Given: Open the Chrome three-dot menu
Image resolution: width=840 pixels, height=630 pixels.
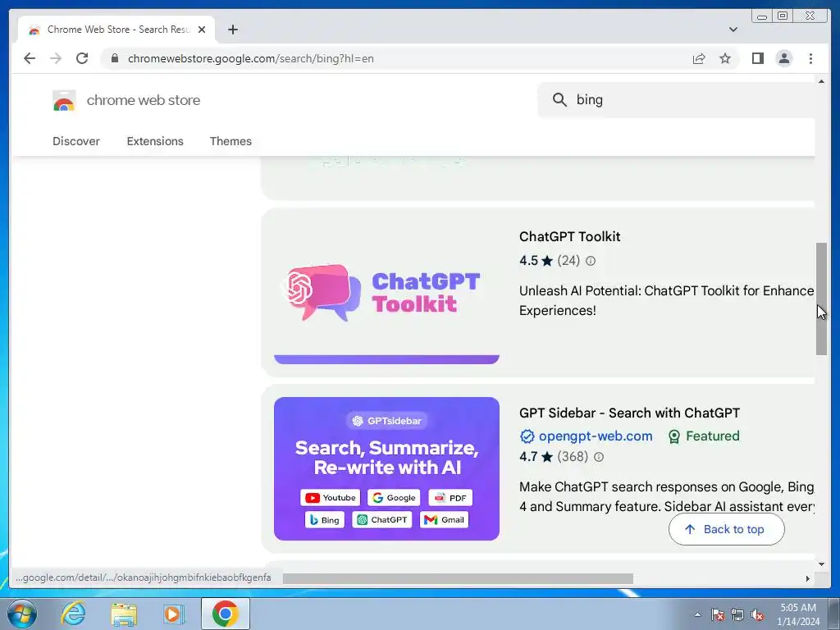Looking at the screenshot, I should (810, 58).
